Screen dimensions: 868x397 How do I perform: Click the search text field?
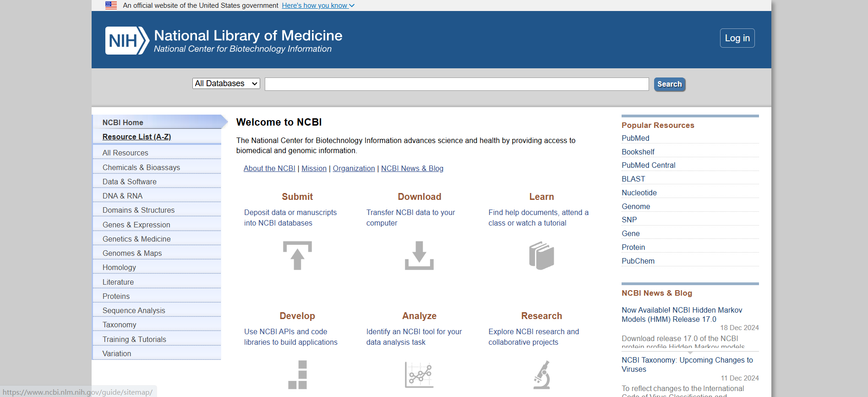pyautogui.click(x=457, y=84)
